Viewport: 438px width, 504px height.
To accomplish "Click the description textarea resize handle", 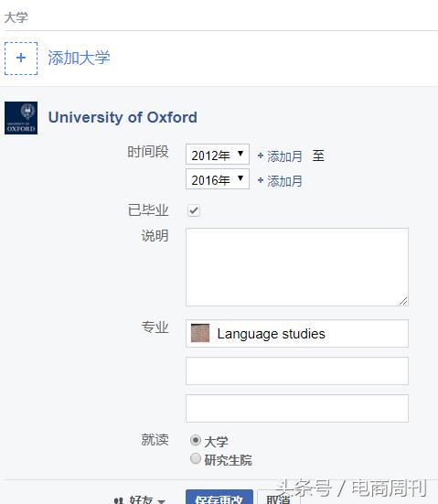I will click(403, 301).
